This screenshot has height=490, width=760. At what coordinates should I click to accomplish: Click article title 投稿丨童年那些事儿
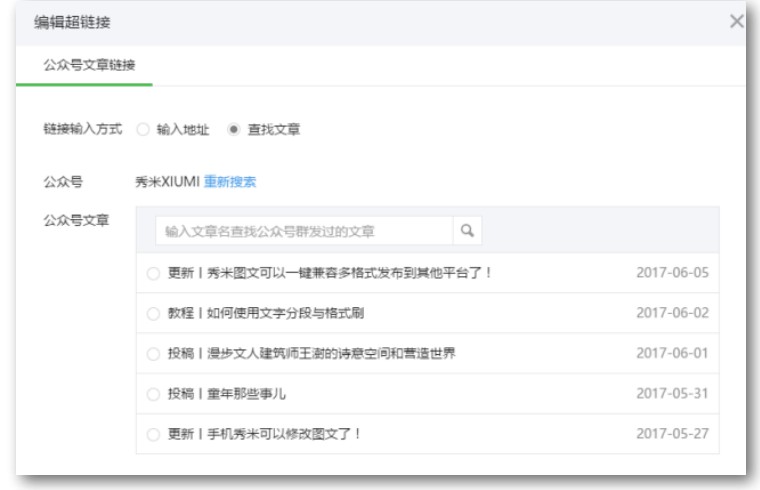pos(226,394)
